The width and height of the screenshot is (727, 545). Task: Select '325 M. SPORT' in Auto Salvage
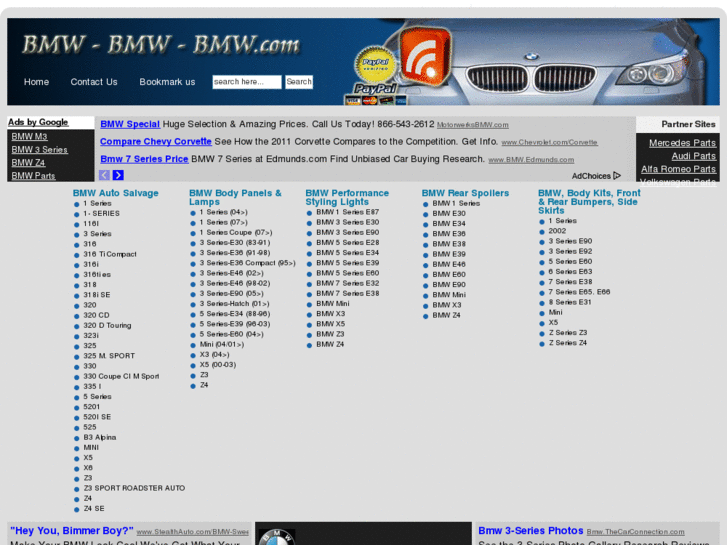[x=109, y=356]
